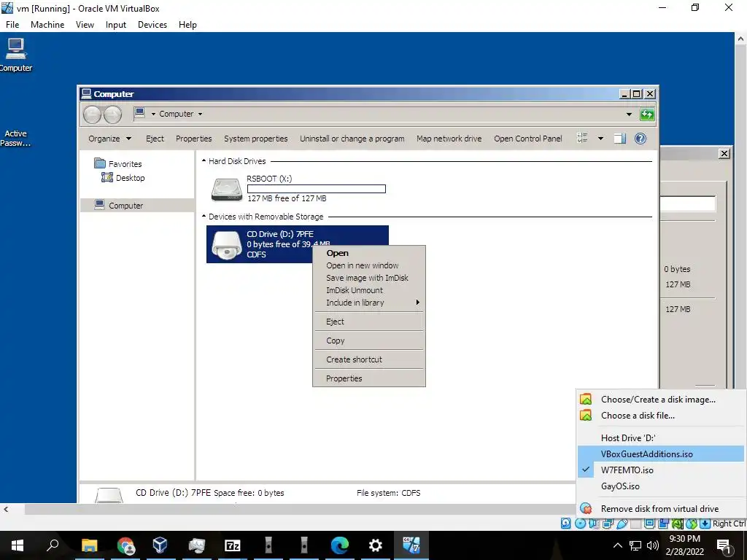Click the audio status bar icon
The image size is (747, 560).
594,524
